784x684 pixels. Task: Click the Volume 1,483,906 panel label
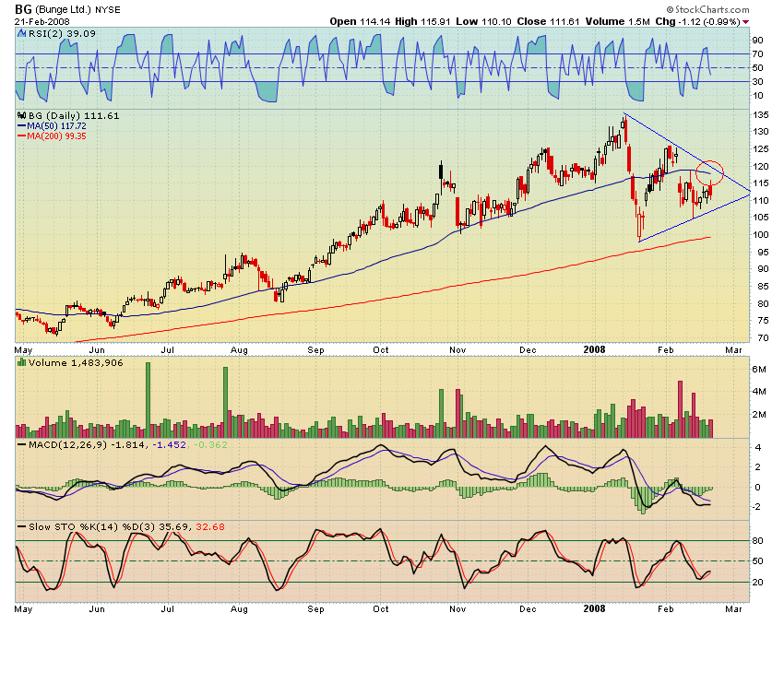76,362
